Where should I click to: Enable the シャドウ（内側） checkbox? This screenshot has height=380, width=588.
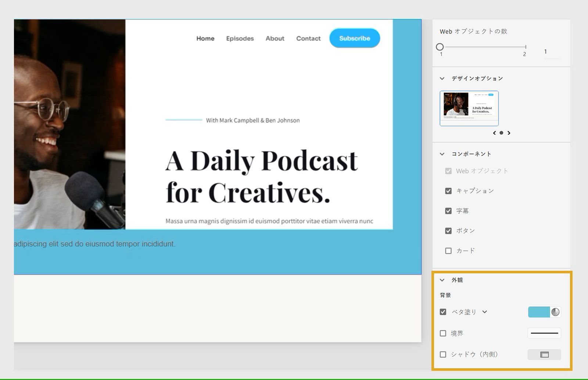[x=443, y=355]
